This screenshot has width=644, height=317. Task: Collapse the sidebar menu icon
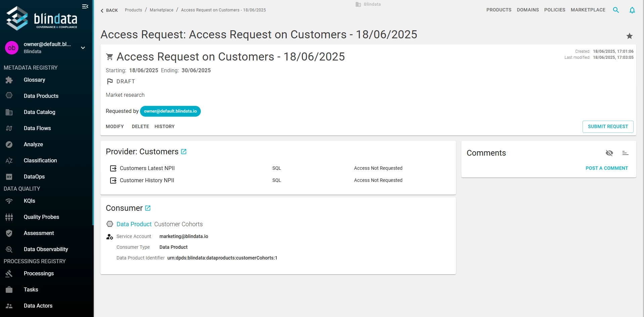pyautogui.click(x=85, y=6)
